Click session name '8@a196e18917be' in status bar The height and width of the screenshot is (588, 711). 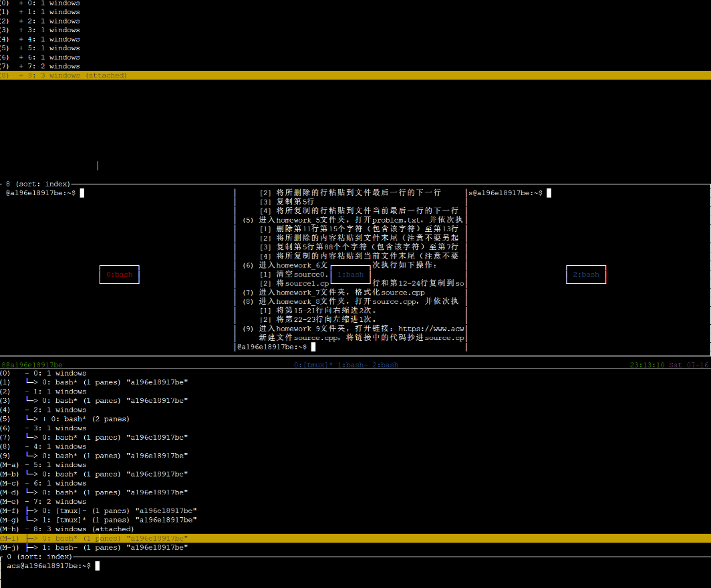32,365
